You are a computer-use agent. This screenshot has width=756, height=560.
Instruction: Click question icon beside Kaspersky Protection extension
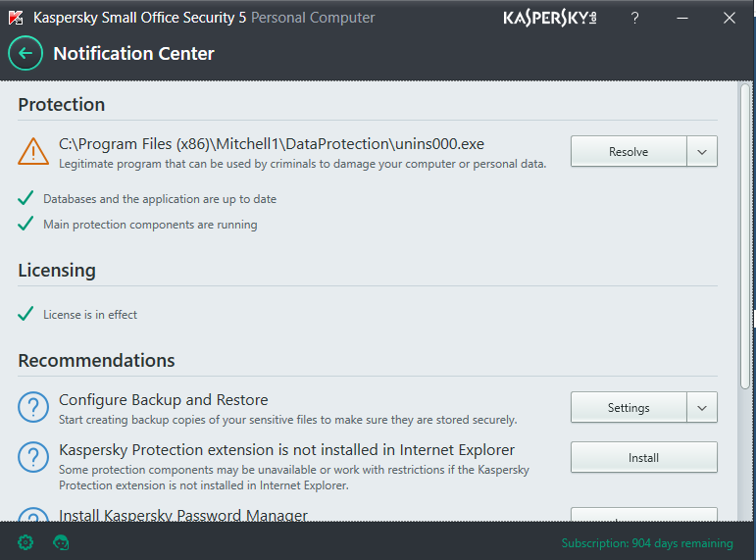pos(33,457)
